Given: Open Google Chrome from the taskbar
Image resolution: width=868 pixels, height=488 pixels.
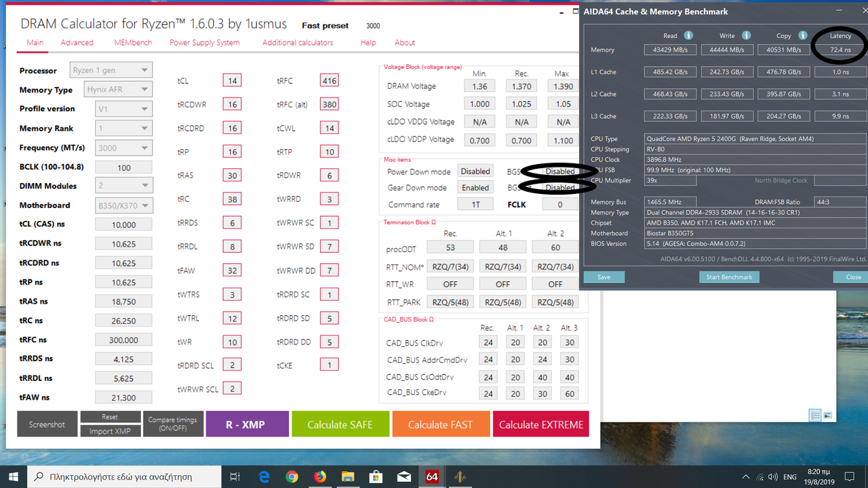Looking at the screenshot, I should tap(292, 476).
